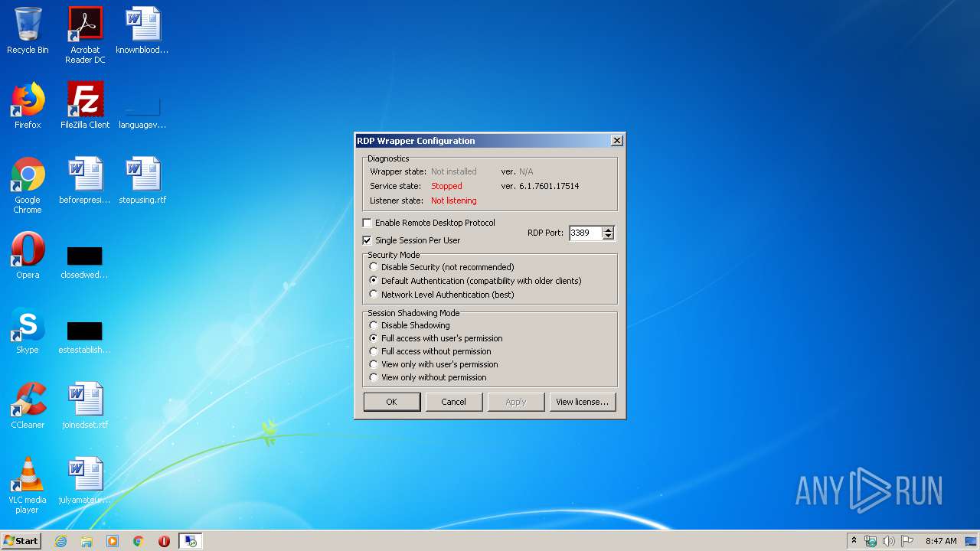Click the RDP Port input field
The image size is (980, 551).
tap(585, 233)
